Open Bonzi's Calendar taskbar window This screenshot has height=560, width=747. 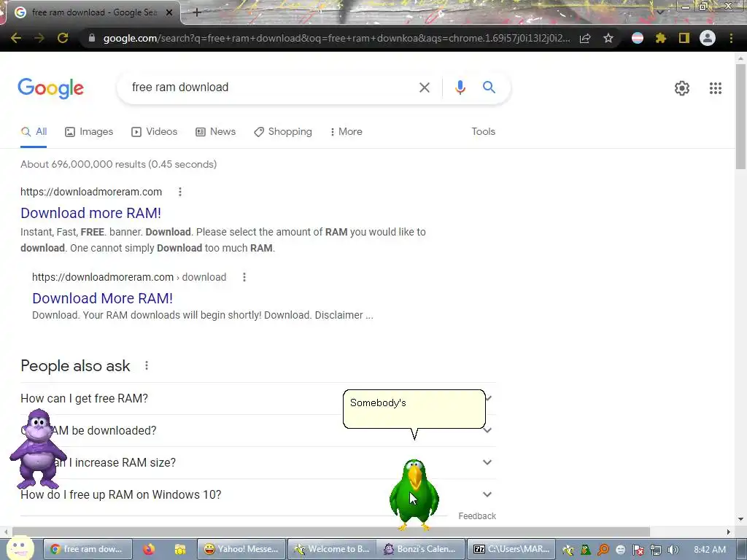421,549
